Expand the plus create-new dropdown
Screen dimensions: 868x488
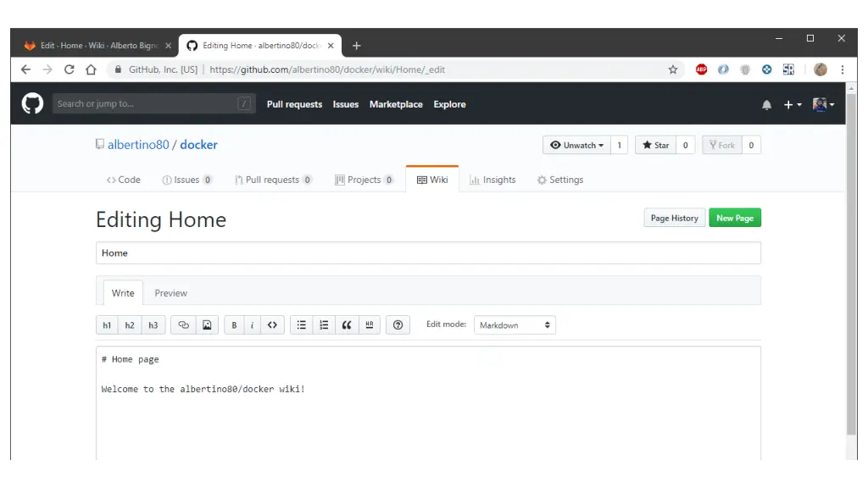[x=793, y=104]
